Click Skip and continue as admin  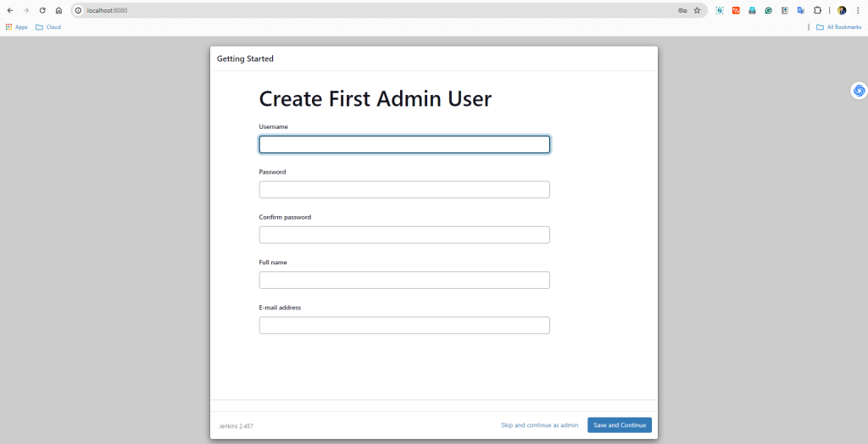tap(539, 425)
